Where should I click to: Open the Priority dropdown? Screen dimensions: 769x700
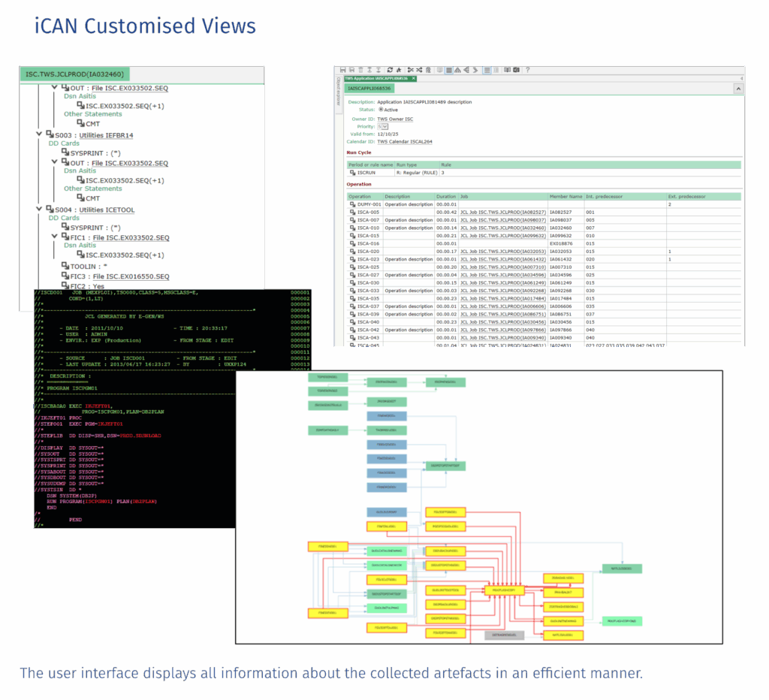coord(383,127)
